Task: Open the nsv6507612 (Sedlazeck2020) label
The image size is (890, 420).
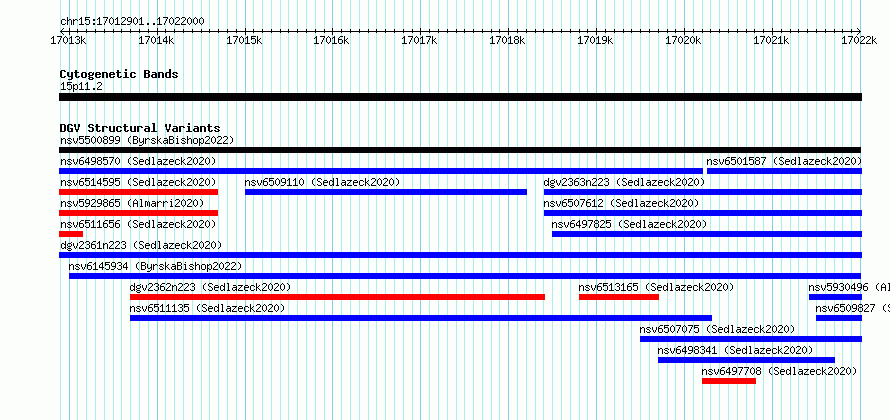Action: pos(621,203)
